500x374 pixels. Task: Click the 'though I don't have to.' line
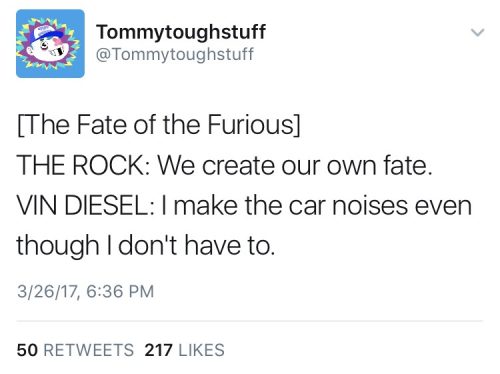(x=146, y=246)
